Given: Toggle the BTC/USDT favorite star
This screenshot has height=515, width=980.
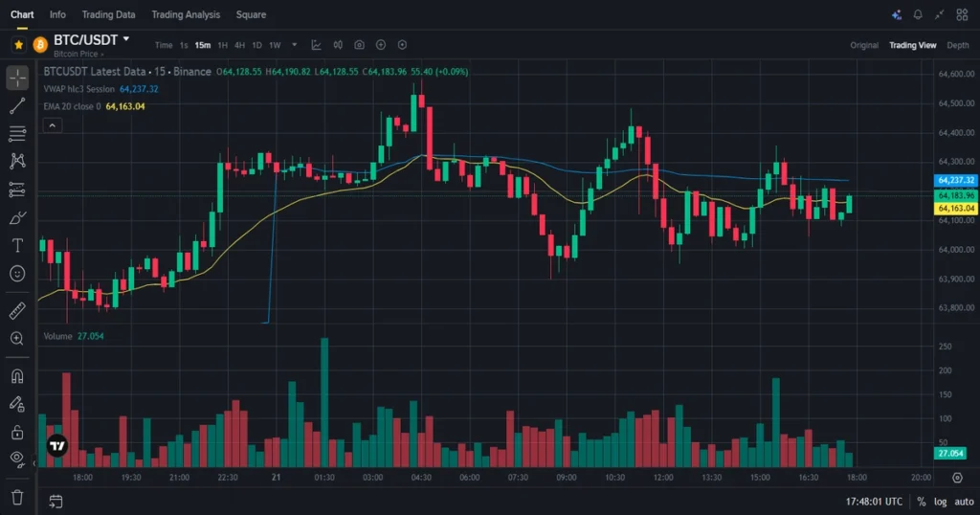Looking at the screenshot, I should click(19, 45).
